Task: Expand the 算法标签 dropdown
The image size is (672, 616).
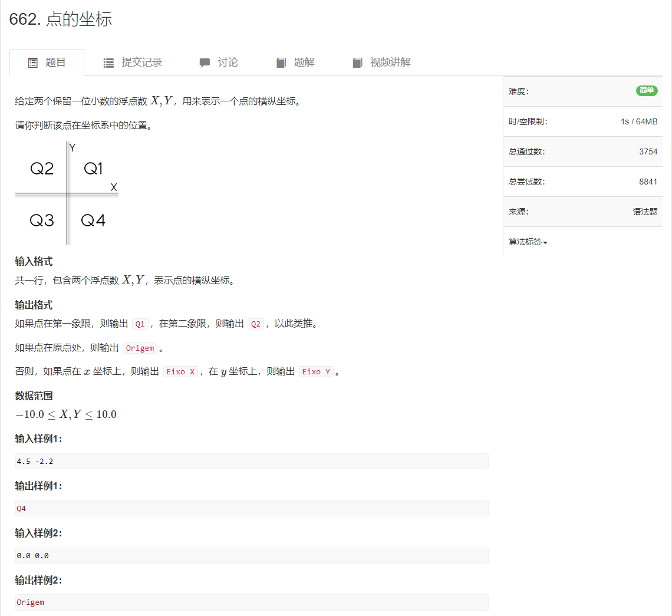Action: [528, 242]
